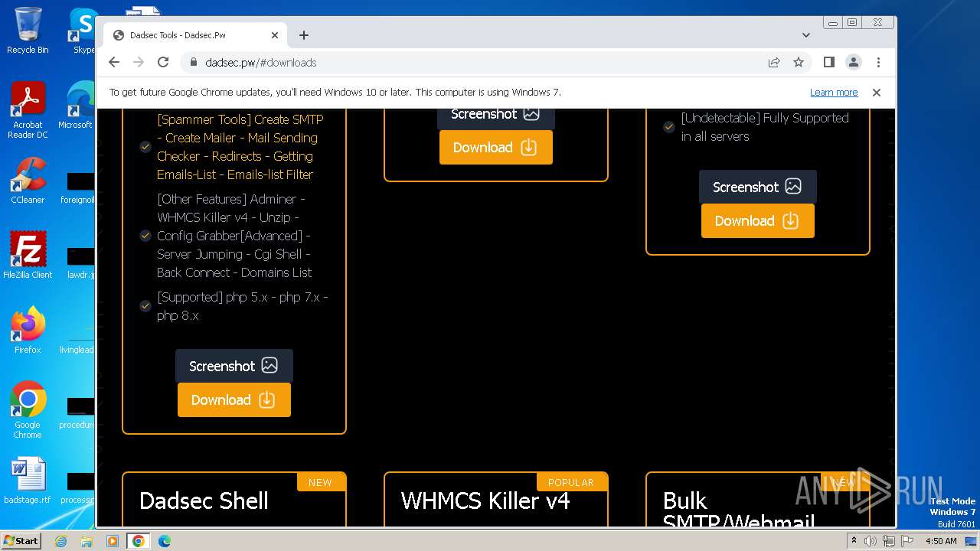Viewport: 980px width, 551px height.
Task: Click the taskbar clock showing 4:50 AM
Action: coord(941,541)
